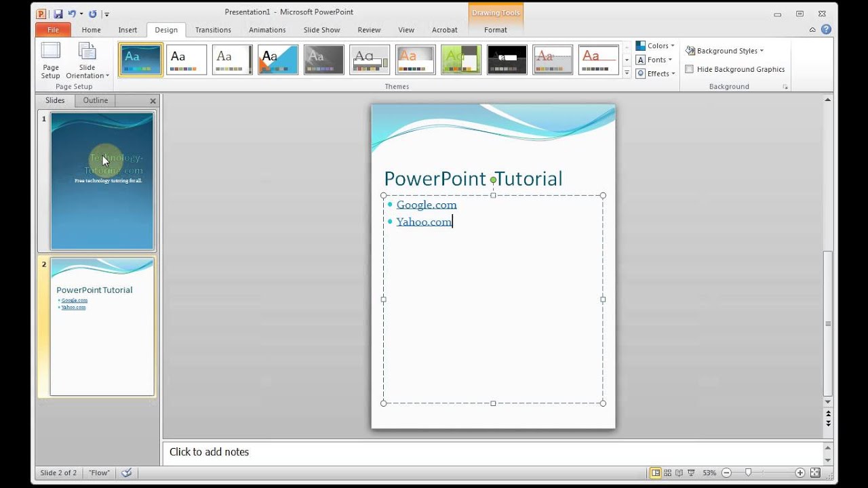Open Customize Quick Access Toolbar dropdown
Viewport: 868px width, 488px height.
click(106, 14)
